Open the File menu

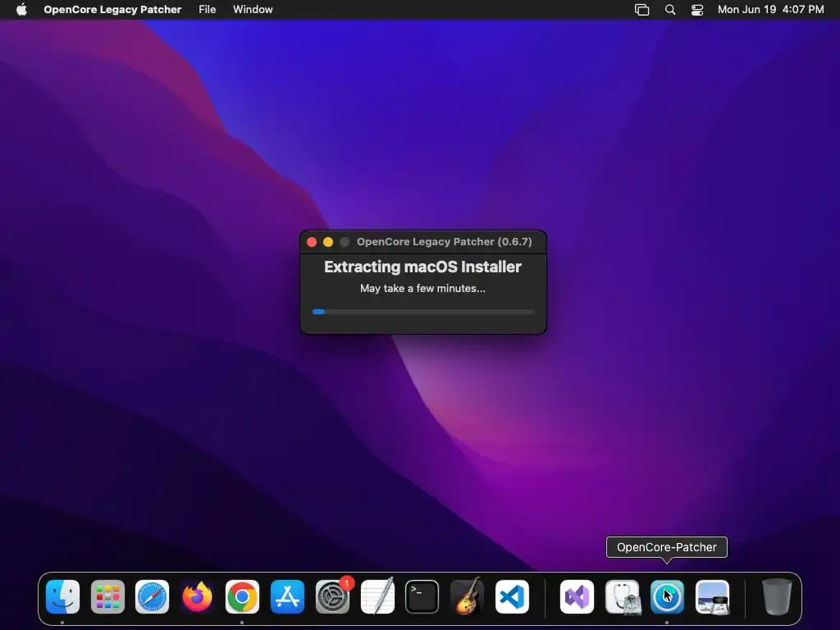208,9
